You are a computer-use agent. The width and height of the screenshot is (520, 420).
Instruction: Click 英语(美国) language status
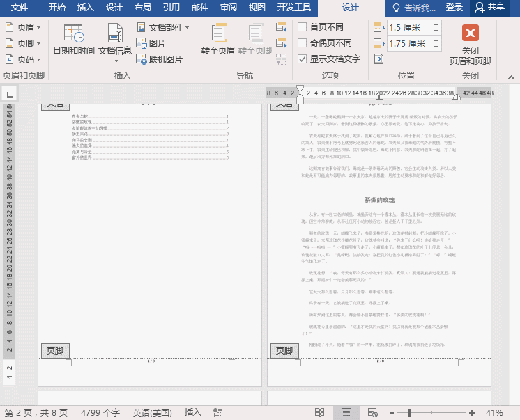[x=152, y=413]
